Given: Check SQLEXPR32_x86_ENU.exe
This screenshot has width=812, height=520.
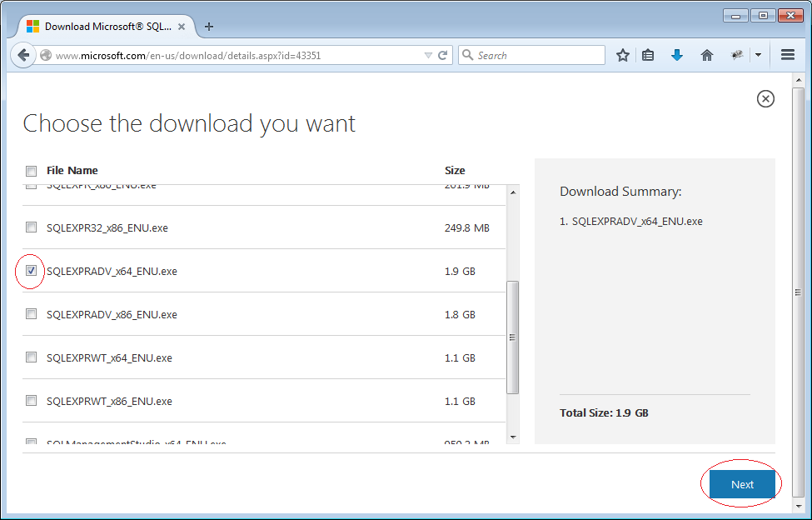Looking at the screenshot, I should pyautogui.click(x=31, y=227).
